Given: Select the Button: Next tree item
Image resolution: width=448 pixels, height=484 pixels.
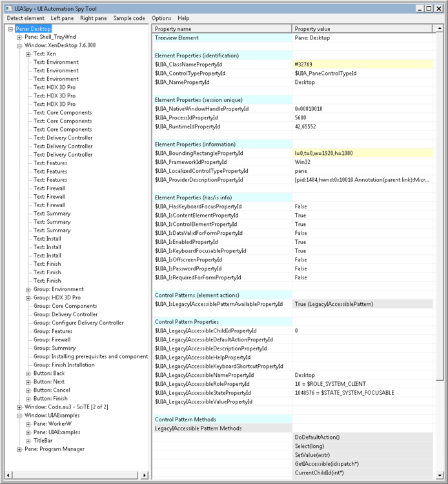Looking at the screenshot, I should [x=49, y=382].
